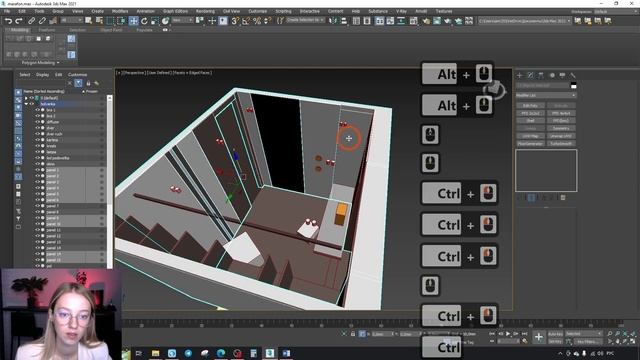The width and height of the screenshot is (640, 360).
Task: Open the Modify tab in command panel
Action: click(x=530, y=75)
